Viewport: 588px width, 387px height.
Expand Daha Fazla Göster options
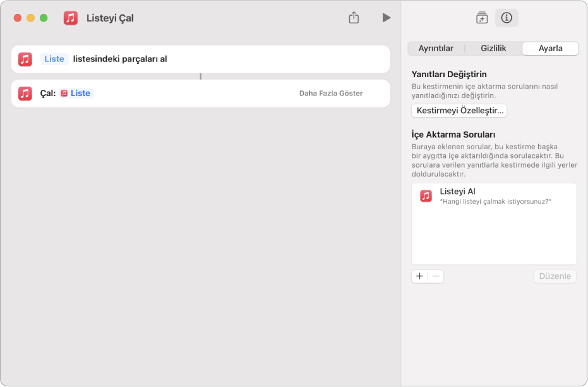point(331,94)
